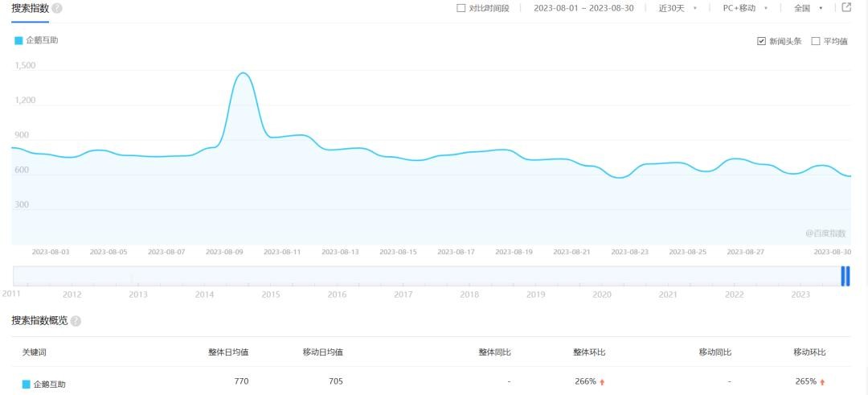This screenshot has height=395, width=868.
Task: Click the export icon at top right
Action: 846,8
